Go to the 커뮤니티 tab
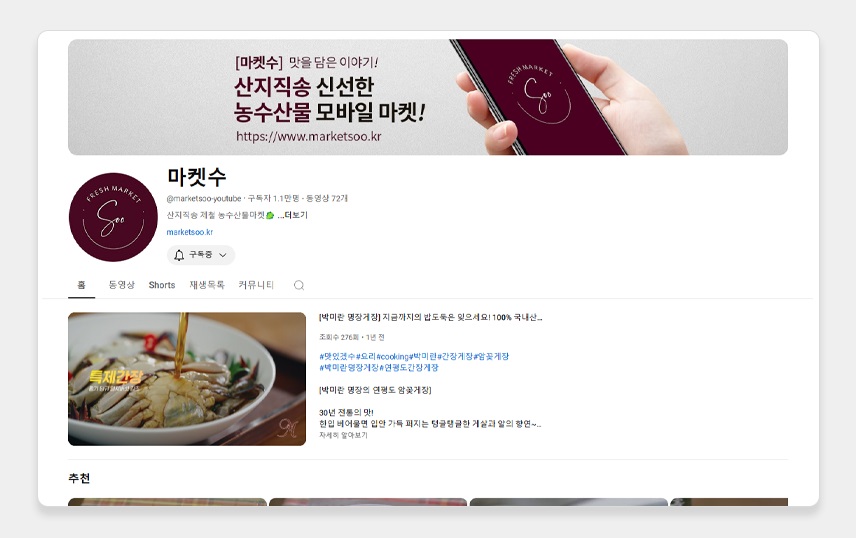 pyautogui.click(x=256, y=285)
